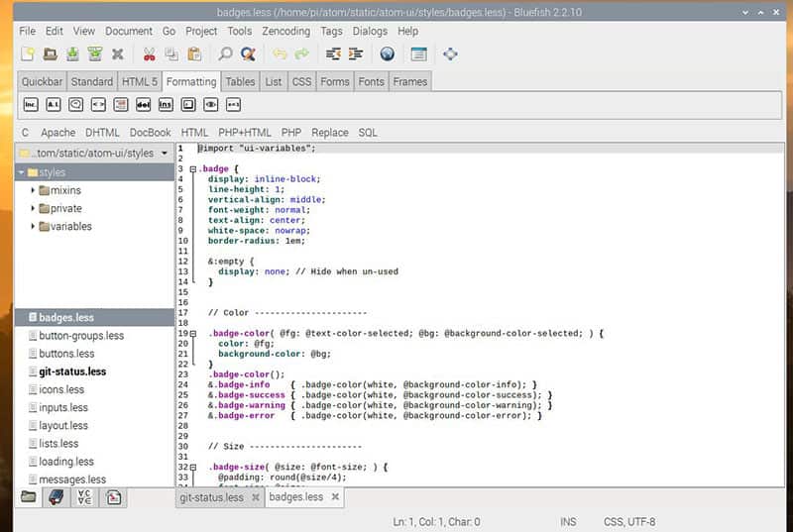Select git-status.less in the file list

click(x=94, y=372)
